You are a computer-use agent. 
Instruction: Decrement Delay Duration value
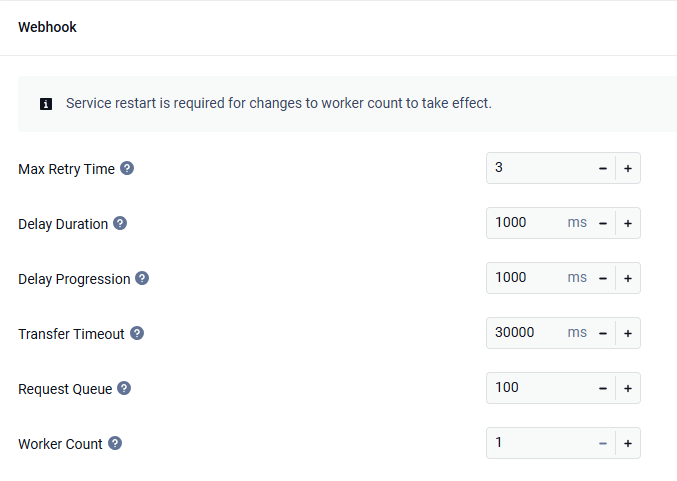[603, 223]
